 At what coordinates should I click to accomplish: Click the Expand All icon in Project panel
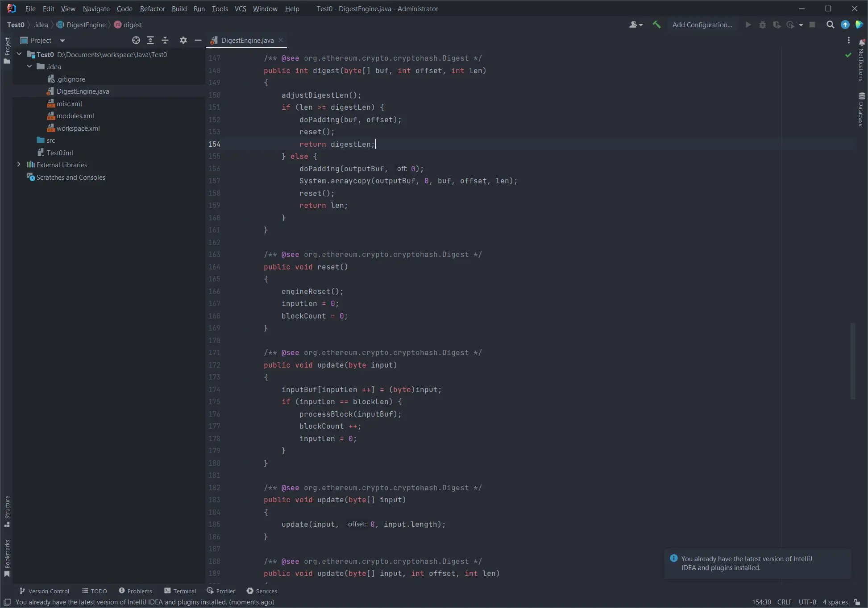click(x=150, y=40)
